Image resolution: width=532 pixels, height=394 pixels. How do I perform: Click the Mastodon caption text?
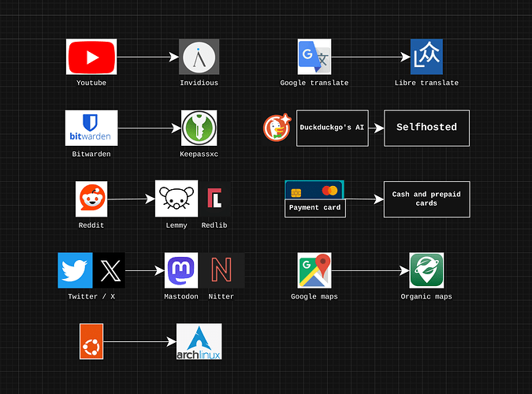(181, 296)
